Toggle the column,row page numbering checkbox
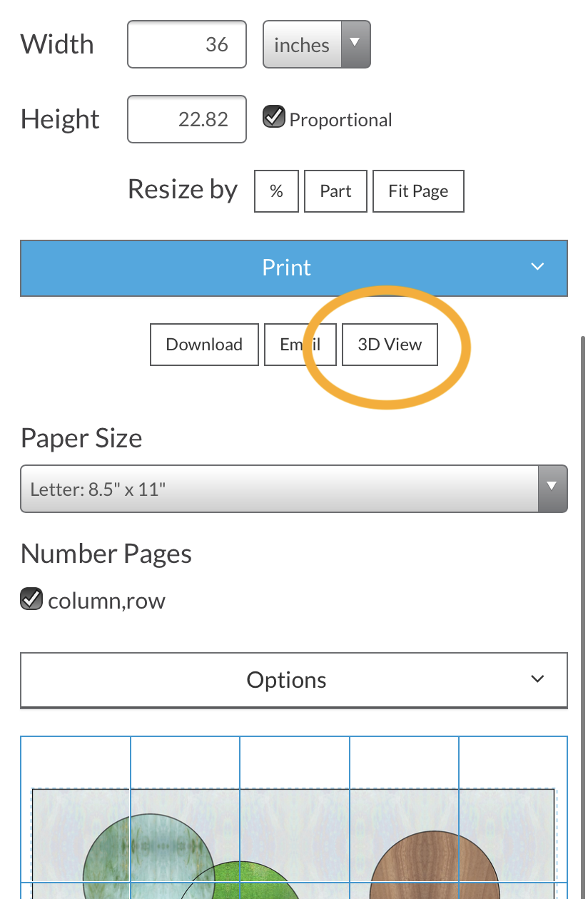The height and width of the screenshot is (899, 588). (x=31, y=599)
